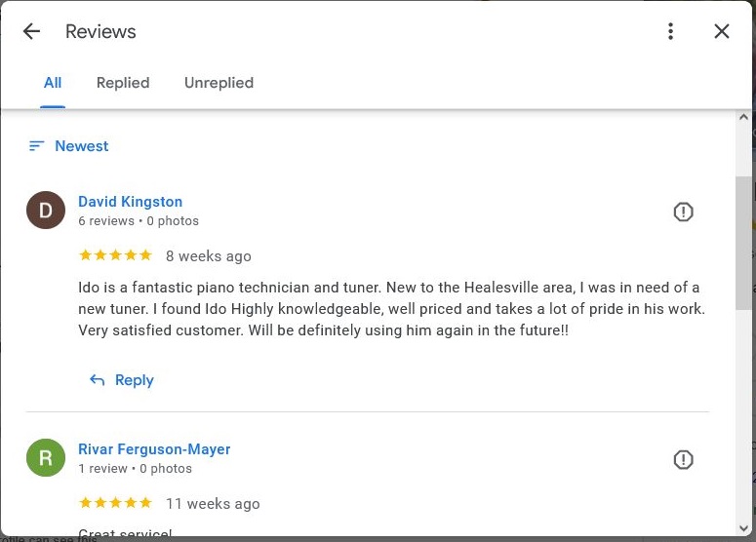Click the scrollbar's down arrow
Image resolution: width=756 pixels, height=542 pixels.
(743, 527)
